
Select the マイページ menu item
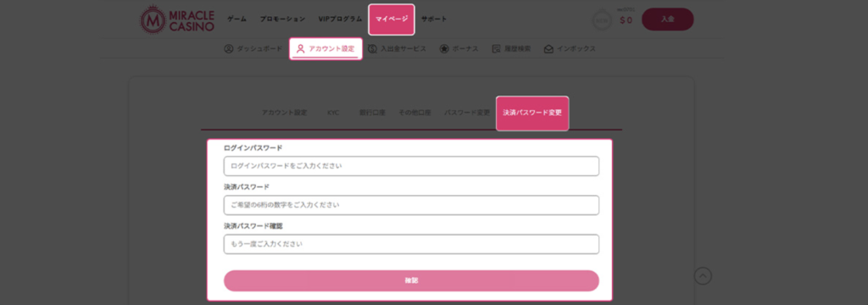pyautogui.click(x=392, y=19)
